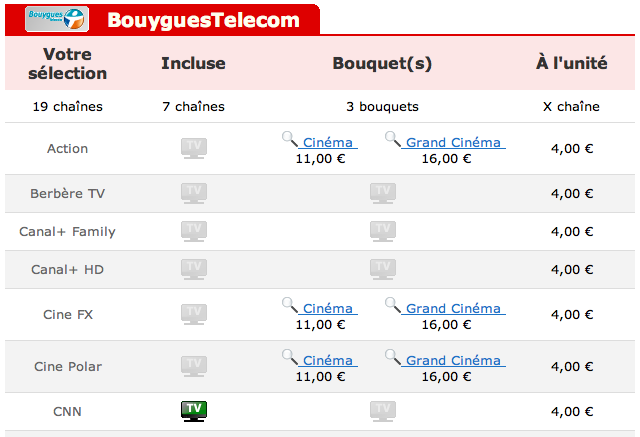Open the Cinéma bouquet link in Action row
This screenshot has height=437, width=640.
(328, 142)
